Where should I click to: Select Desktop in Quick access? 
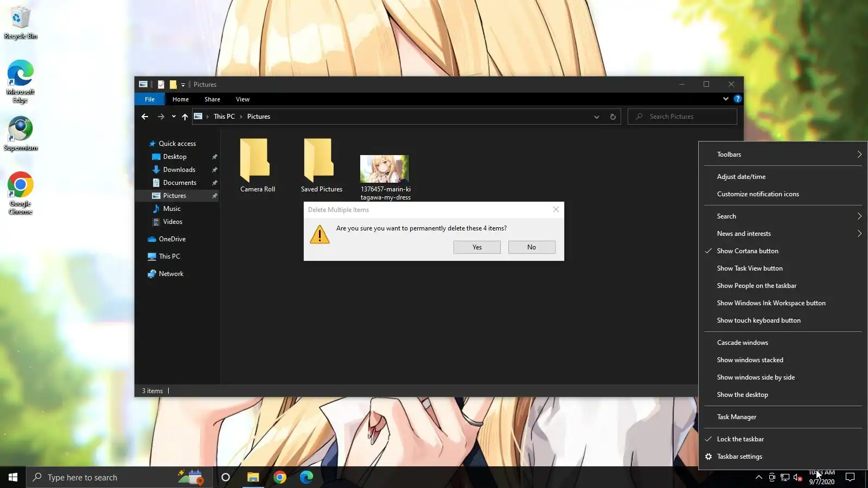(x=175, y=157)
